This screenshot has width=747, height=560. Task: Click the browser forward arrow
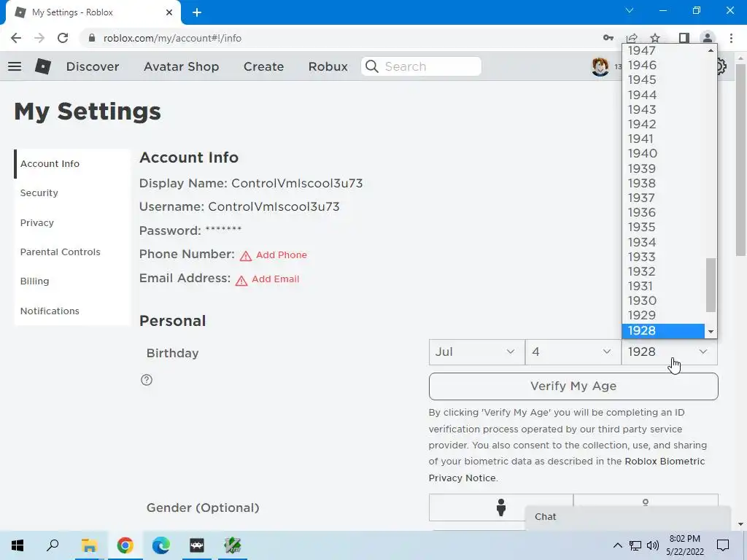(x=39, y=38)
